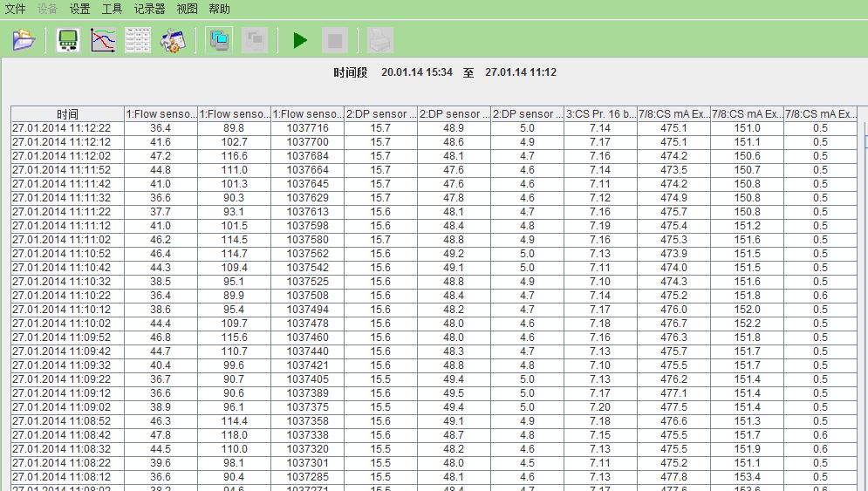Show the line chart view
Screen dimensions: 868x491
103,40
